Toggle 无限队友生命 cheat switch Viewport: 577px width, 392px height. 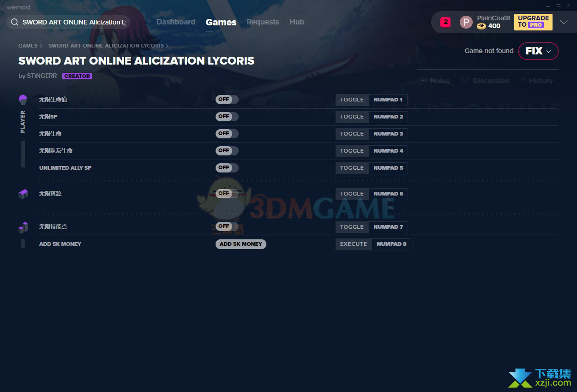[x=227, y=151]
